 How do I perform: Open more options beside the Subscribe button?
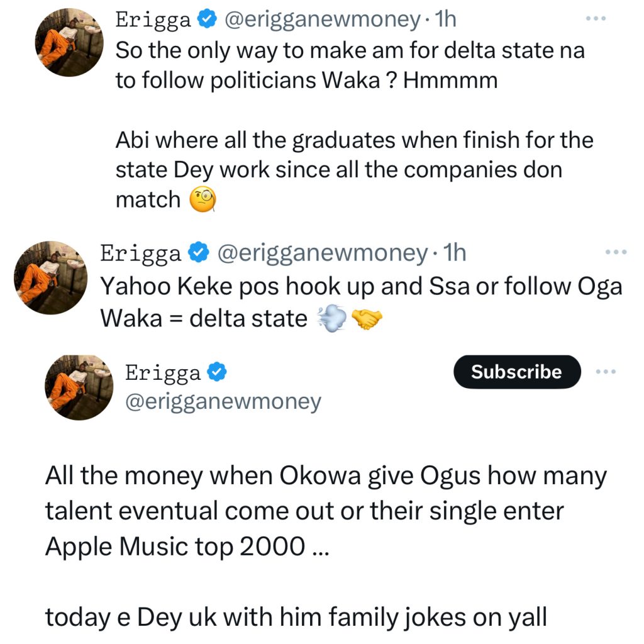[x=606, y=372]
